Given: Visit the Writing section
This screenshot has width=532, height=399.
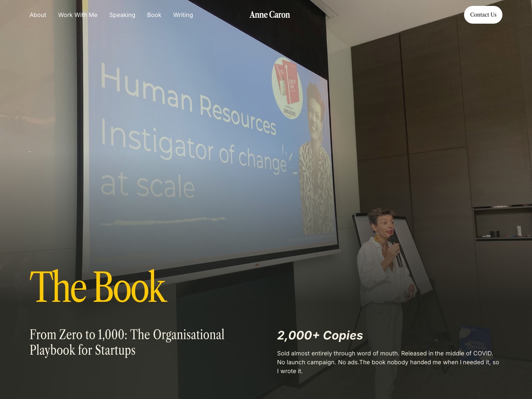Looking at the screenshot, I should [183, 15].
